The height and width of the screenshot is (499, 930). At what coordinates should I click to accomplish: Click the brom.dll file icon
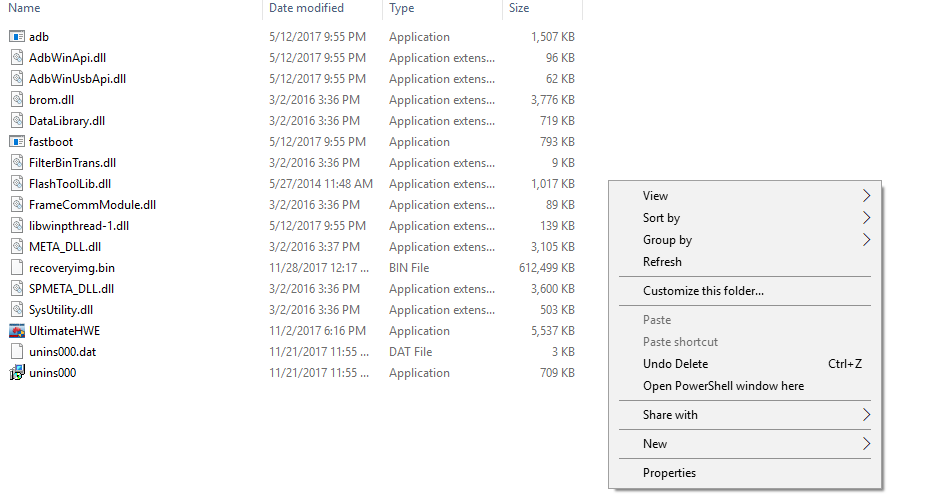pyautogui.click(x=17, y=100)
